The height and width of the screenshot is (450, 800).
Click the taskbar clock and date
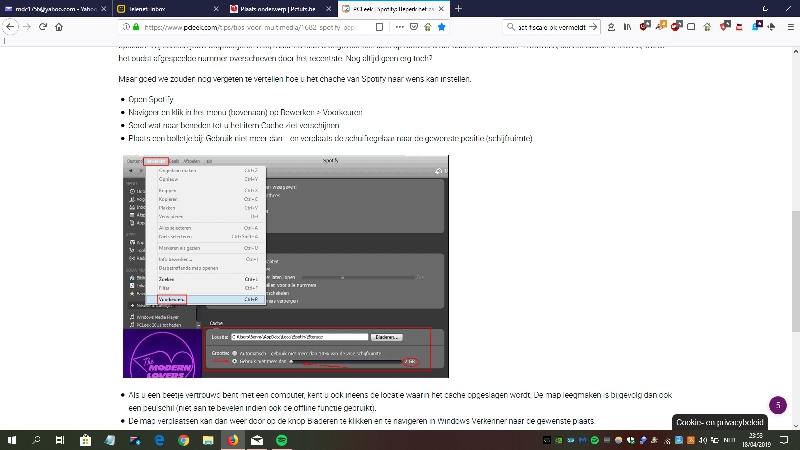pos(756,440)
